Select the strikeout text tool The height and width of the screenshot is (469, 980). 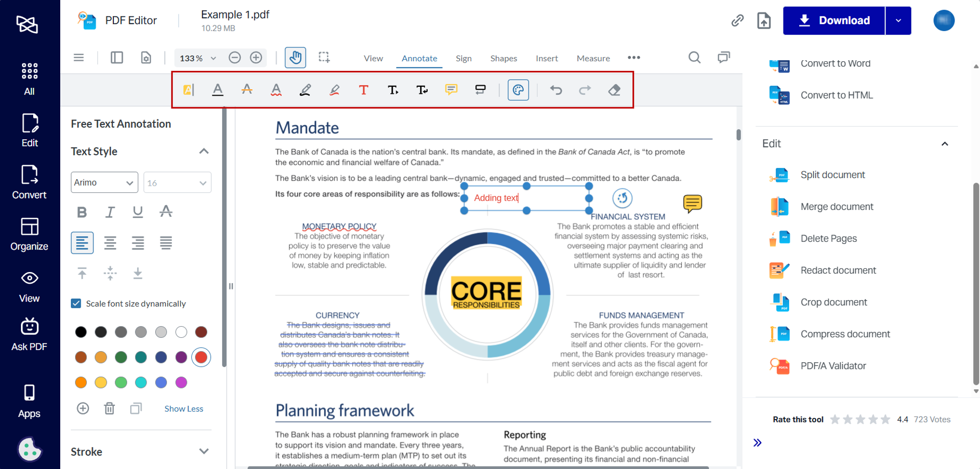point(247,90)
